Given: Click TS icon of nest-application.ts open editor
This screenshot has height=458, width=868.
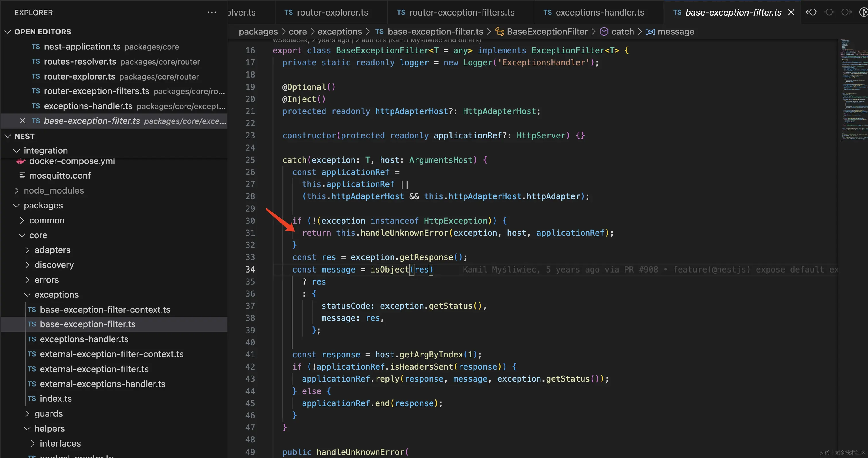Looking at the screenshot, I should 36,47.
